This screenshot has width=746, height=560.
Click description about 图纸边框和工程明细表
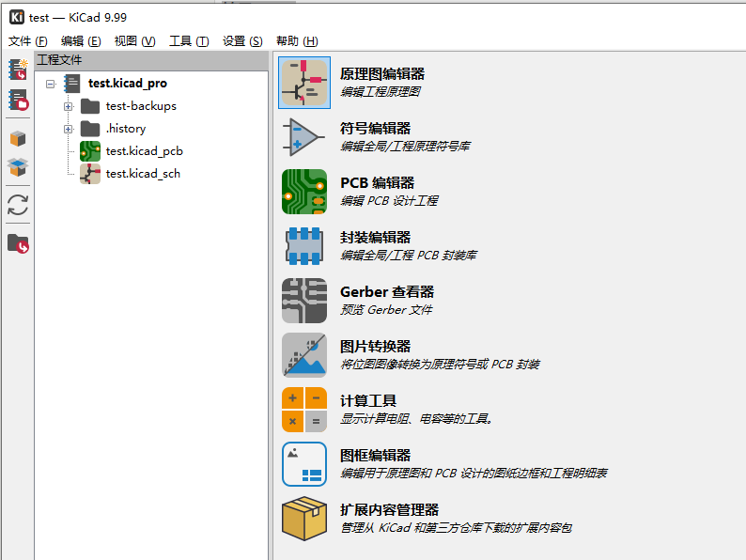pyautogui.click(x=474, y=474)
